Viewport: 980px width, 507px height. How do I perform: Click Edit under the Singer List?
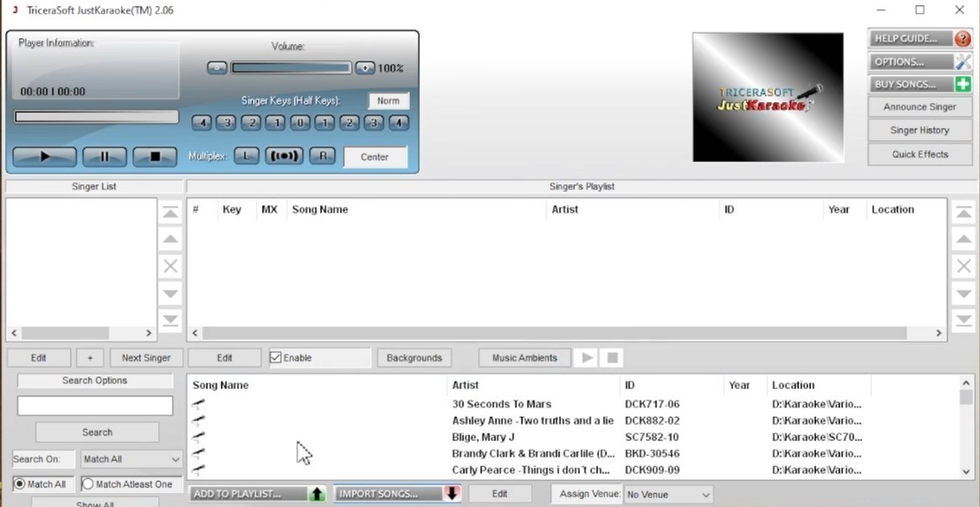pyautogui.click(x=39, y=358)
